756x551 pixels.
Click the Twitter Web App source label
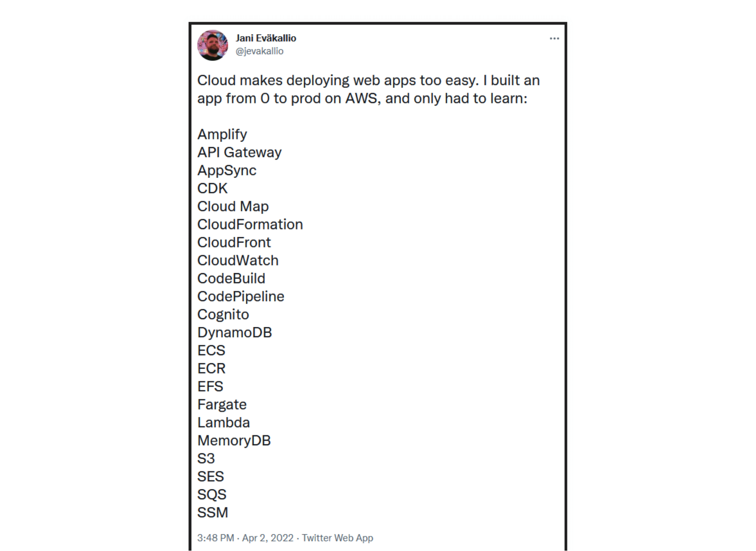click(x=337, y=538)
